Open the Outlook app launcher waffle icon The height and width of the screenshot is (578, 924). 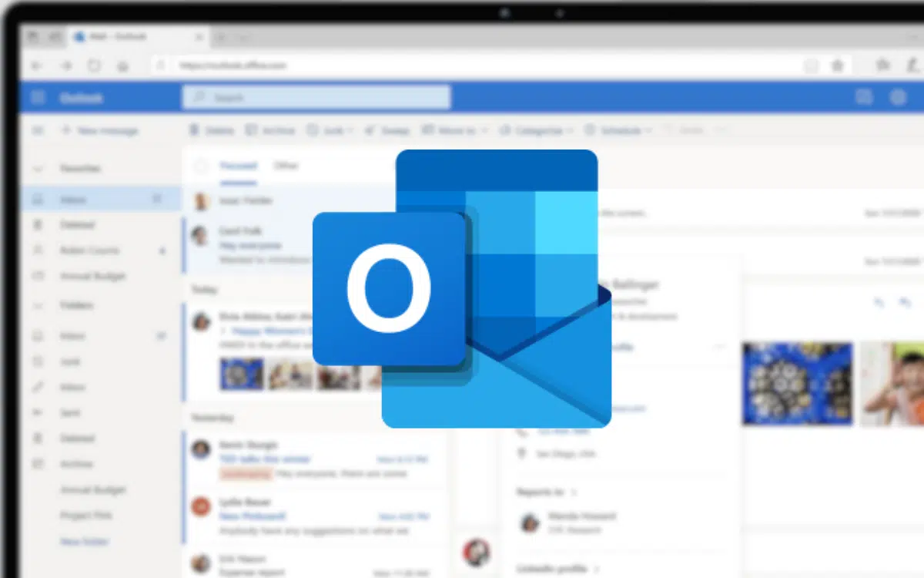point(38,98)
